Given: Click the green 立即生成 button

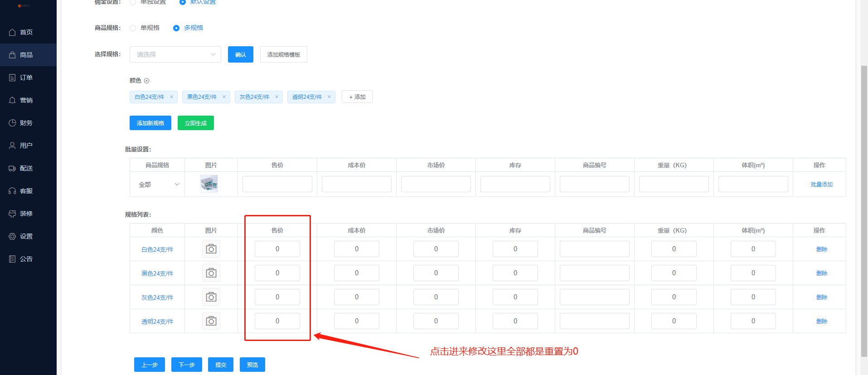Looking at the screenshot, I should point(196,123).
